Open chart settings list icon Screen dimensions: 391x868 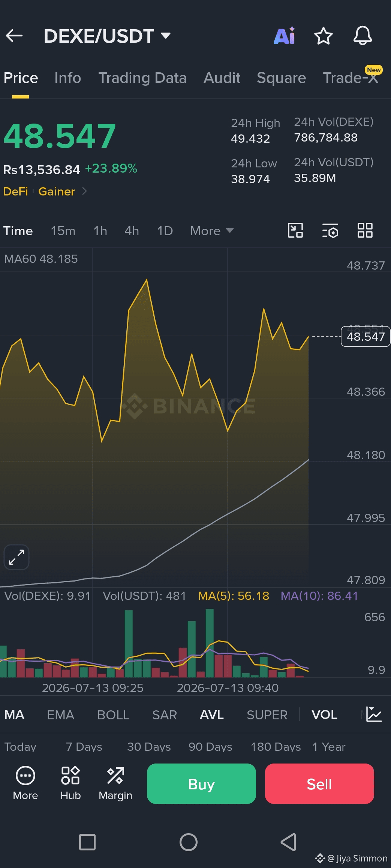coord(330,230)
